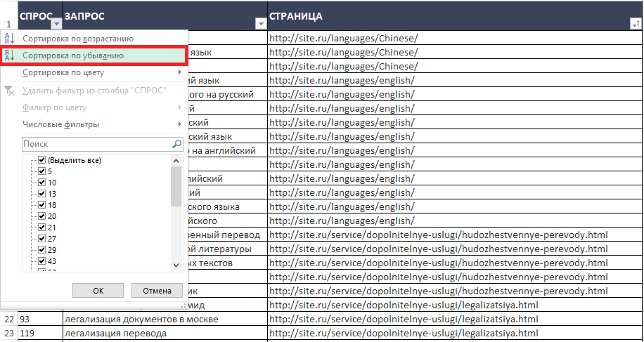Toggle the (Выделить все) checkbox
Viewport: 644px width, 342px height.
point(41,160)
